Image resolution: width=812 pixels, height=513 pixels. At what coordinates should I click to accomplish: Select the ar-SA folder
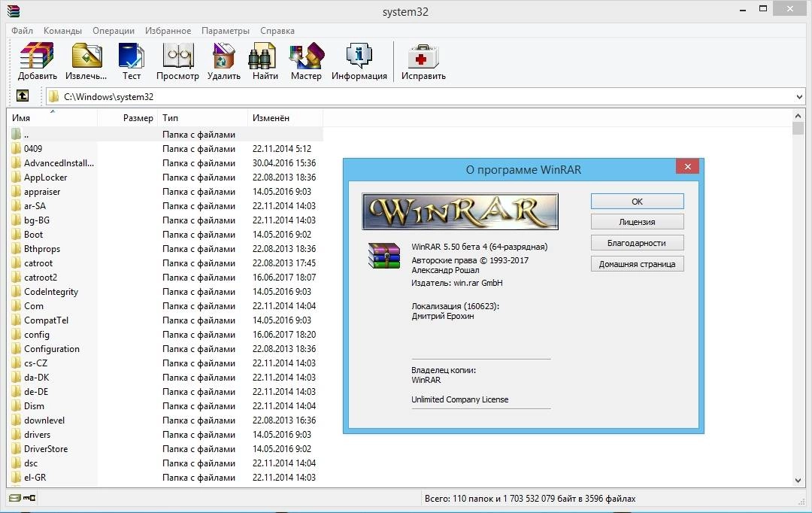pos(35,205)
